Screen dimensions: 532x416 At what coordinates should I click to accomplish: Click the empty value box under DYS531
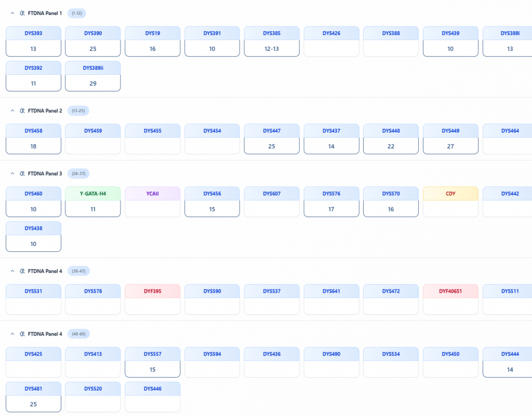33,306
